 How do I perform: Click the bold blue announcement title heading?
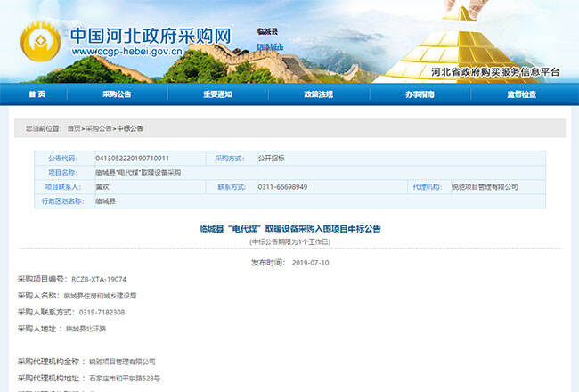(289, 229)
